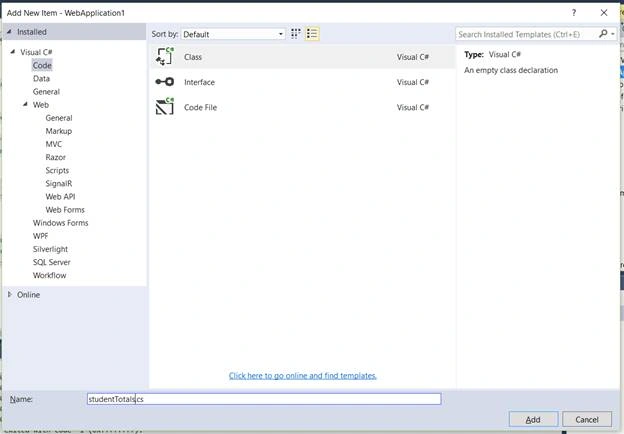This screenshot has height=434, width=624.
Task: Select the Code category
Action: coord(42,65)
